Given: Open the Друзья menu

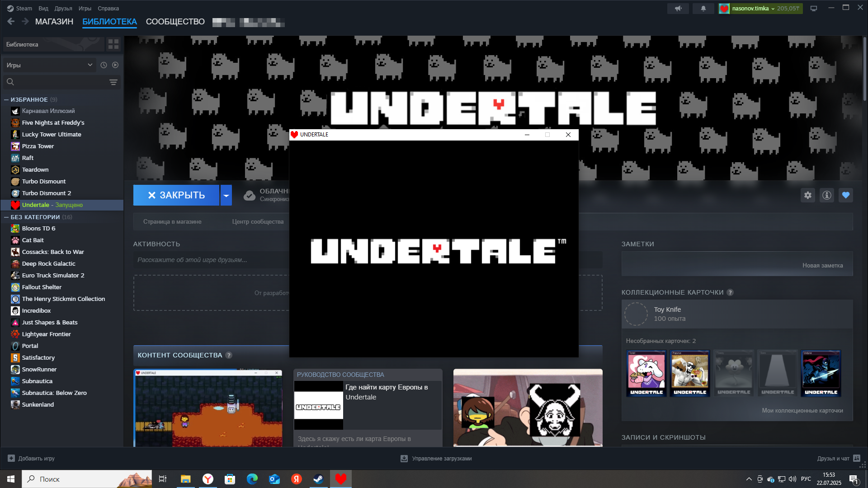Looking at the screenshot, I should (x=63, y=9).
